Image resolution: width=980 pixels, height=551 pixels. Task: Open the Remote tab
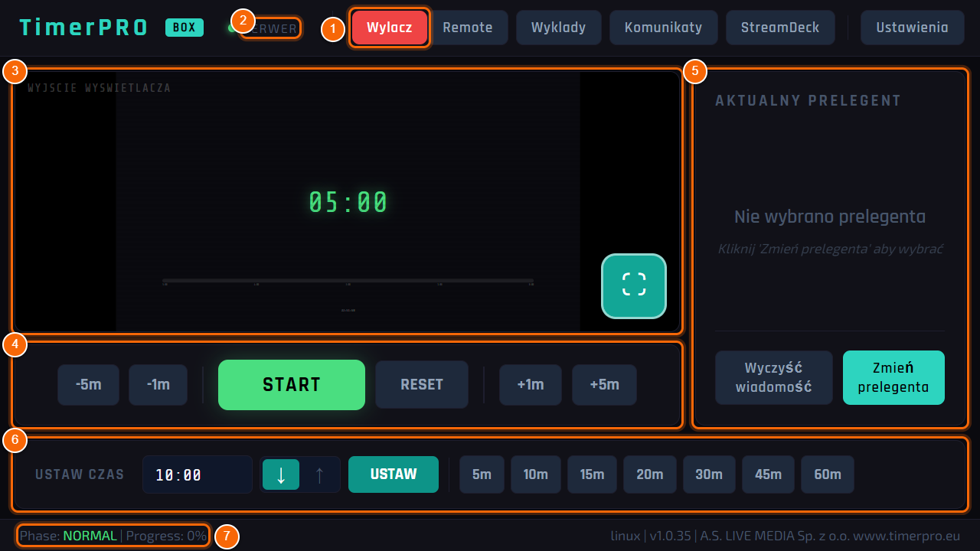coord(468,28)
